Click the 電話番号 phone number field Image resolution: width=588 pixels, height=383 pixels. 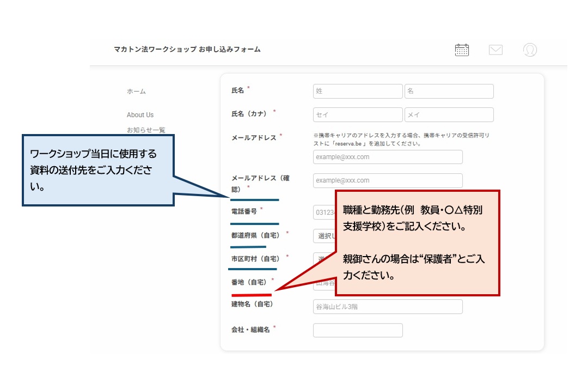323,212
